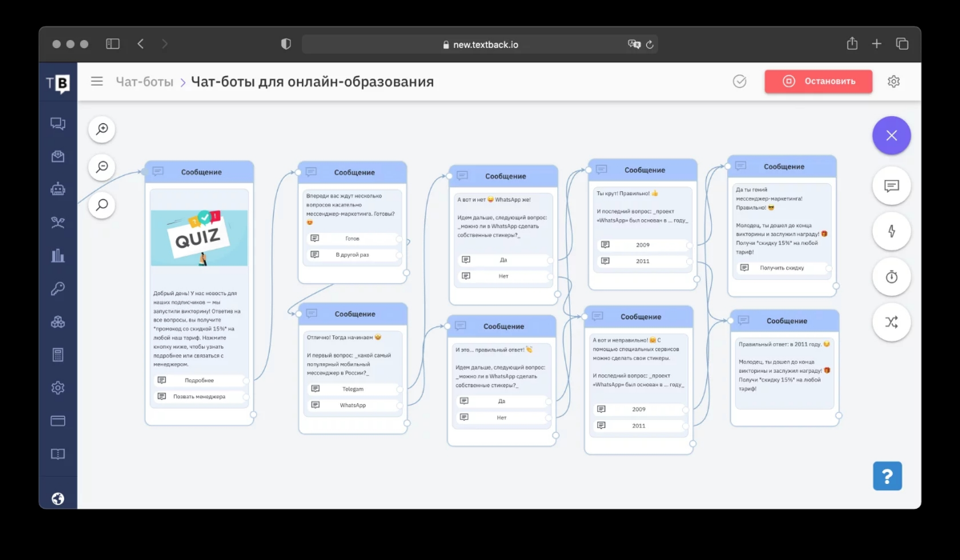Image resolution: width=960 pixels, height=560 pixels.
Task: Open the calculator icon in sidebar
Action: tap(58, 355)
